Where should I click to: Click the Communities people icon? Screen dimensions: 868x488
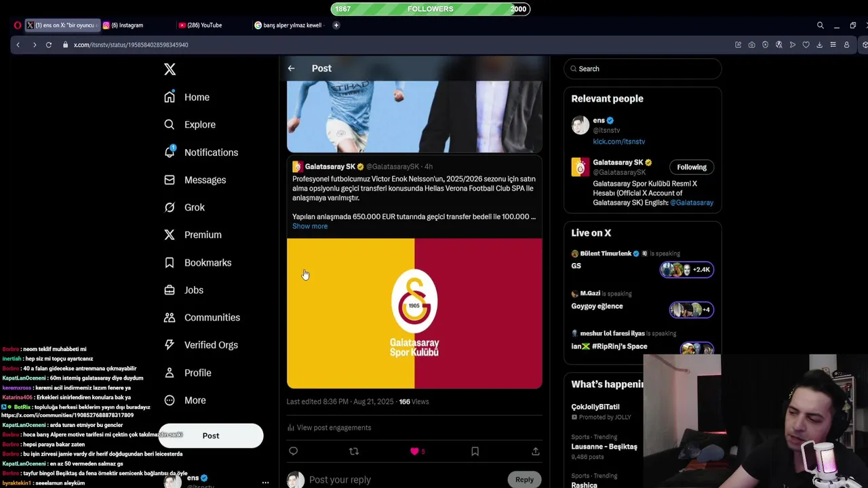pos(170,317)
